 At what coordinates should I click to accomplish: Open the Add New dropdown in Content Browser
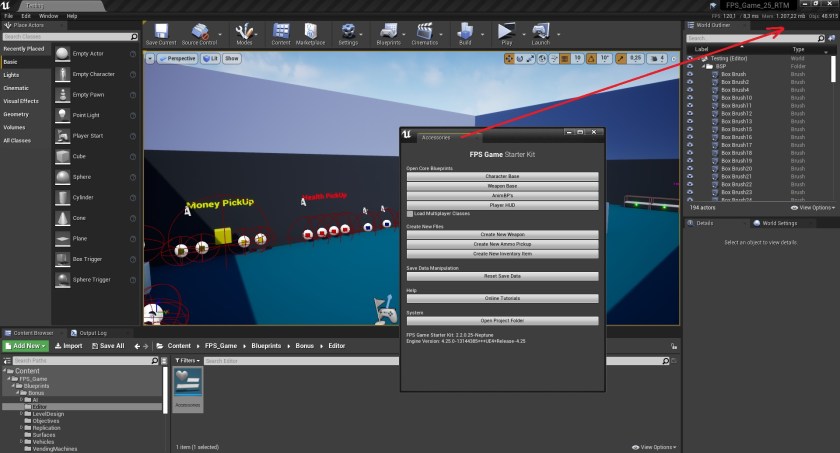coord(25,346)
